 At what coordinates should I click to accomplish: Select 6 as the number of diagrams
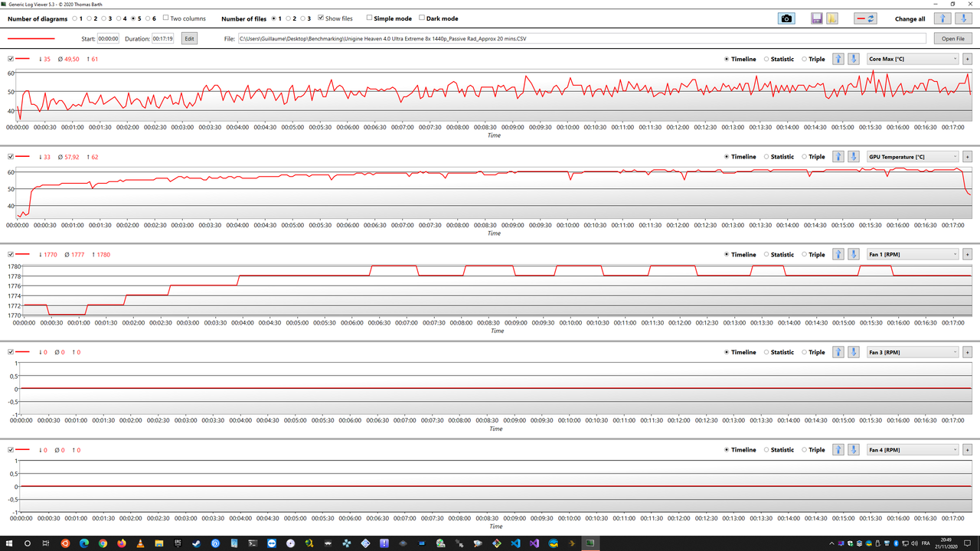(149, 18)
